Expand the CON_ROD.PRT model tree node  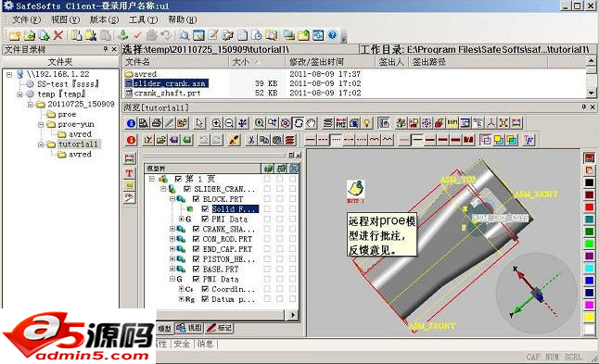(172, 239)
